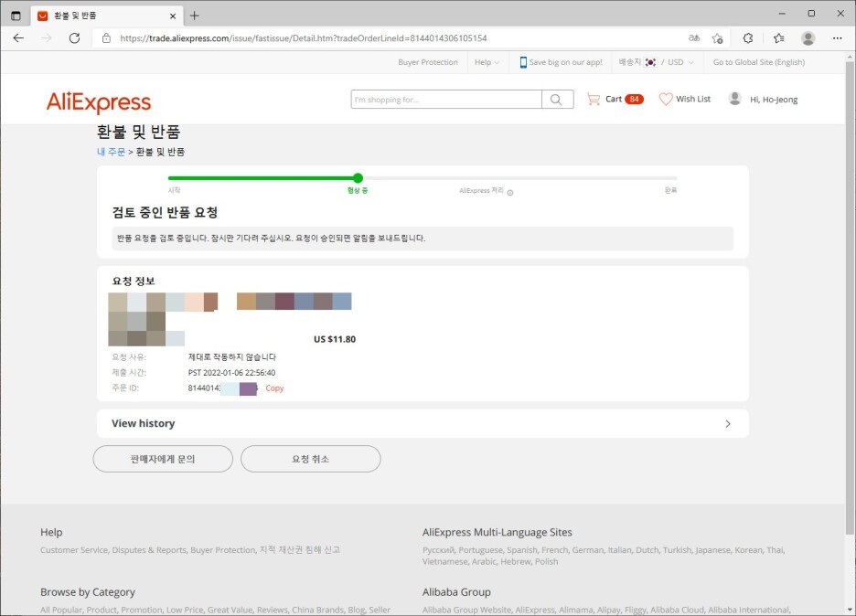Click All Popular footer category link
This screenshot has height=616, width=856.
[60, 610]
